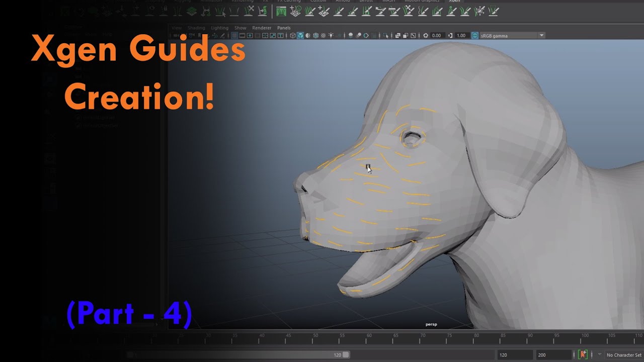644x362 pixels.
Task: Click the range slider end handle
Action: (x=346, y=354)
